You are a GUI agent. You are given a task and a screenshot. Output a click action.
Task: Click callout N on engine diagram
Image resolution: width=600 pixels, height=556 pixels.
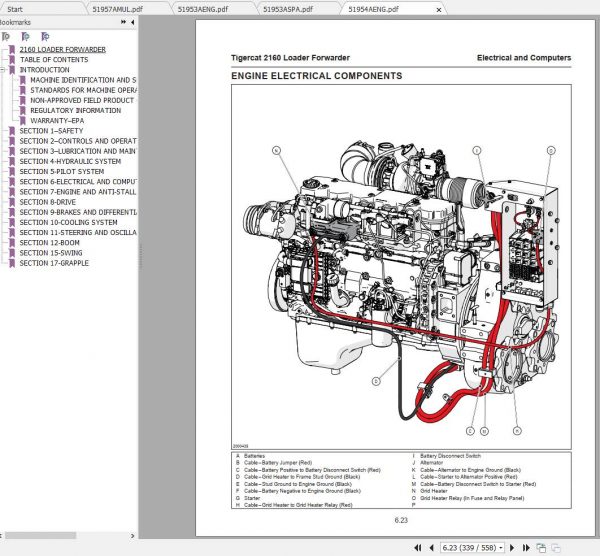276,150
